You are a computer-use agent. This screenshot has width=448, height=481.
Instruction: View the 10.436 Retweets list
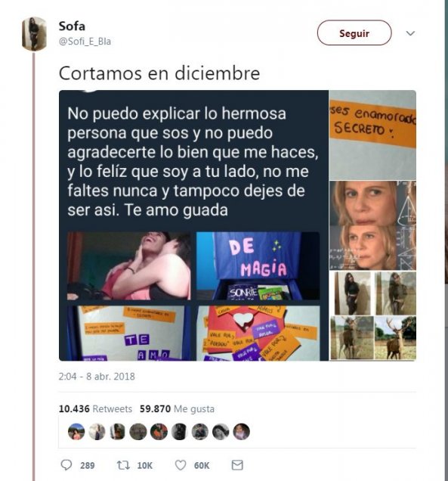(x=95, y=408)
